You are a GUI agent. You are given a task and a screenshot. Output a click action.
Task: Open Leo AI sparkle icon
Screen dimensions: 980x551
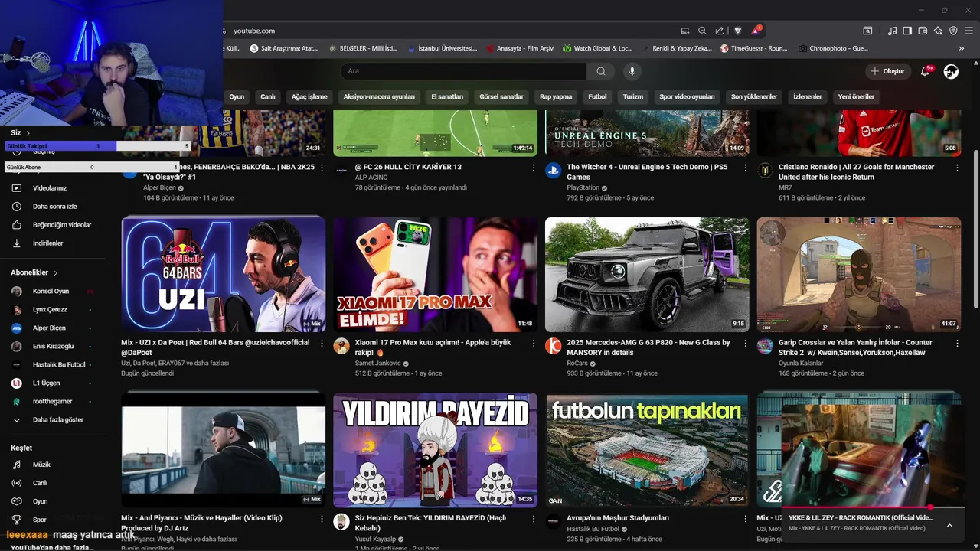click(938, 31)
